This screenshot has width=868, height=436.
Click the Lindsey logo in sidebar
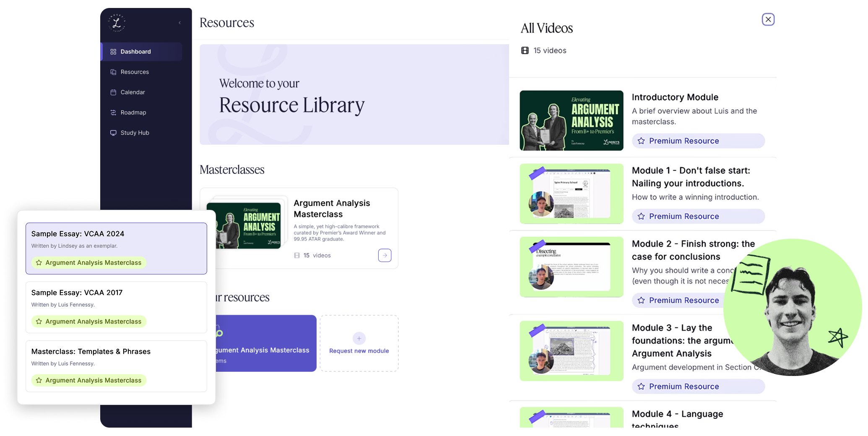(x=117, y=23)
